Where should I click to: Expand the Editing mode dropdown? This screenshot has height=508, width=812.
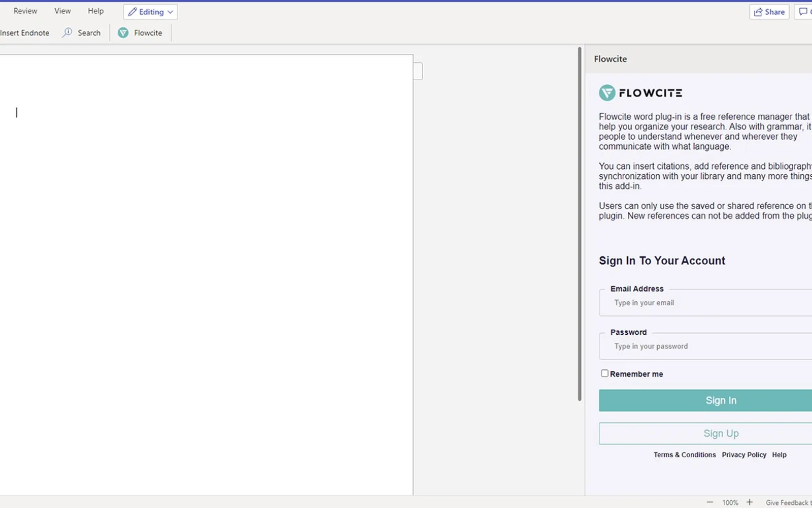[x=150, y=12]
